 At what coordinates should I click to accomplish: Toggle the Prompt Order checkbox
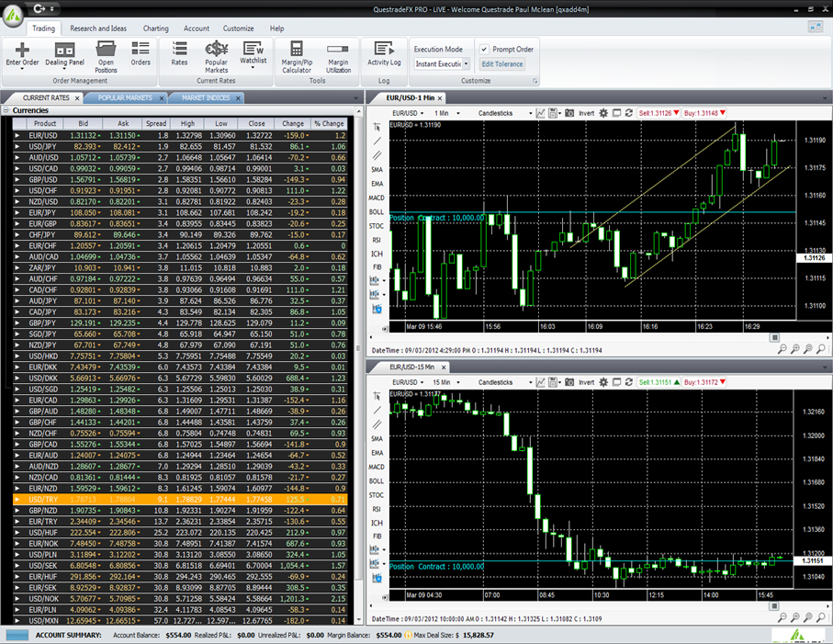click(484, 50)
